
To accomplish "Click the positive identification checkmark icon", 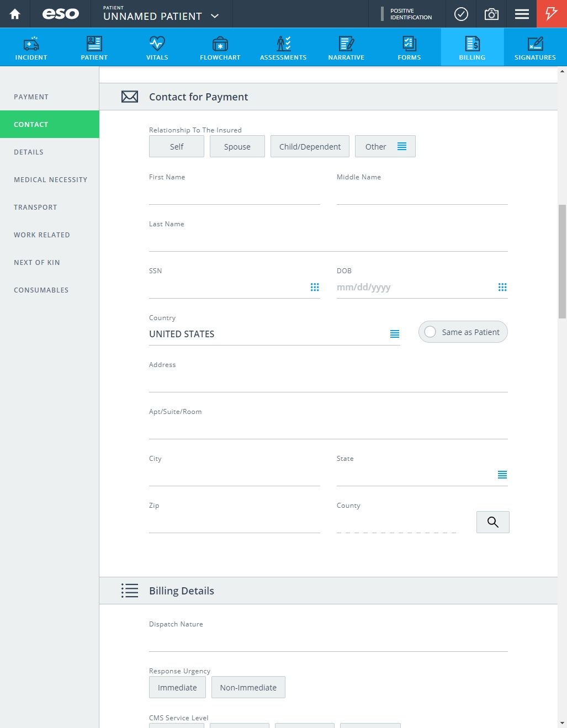I will (x=461, y=14).
